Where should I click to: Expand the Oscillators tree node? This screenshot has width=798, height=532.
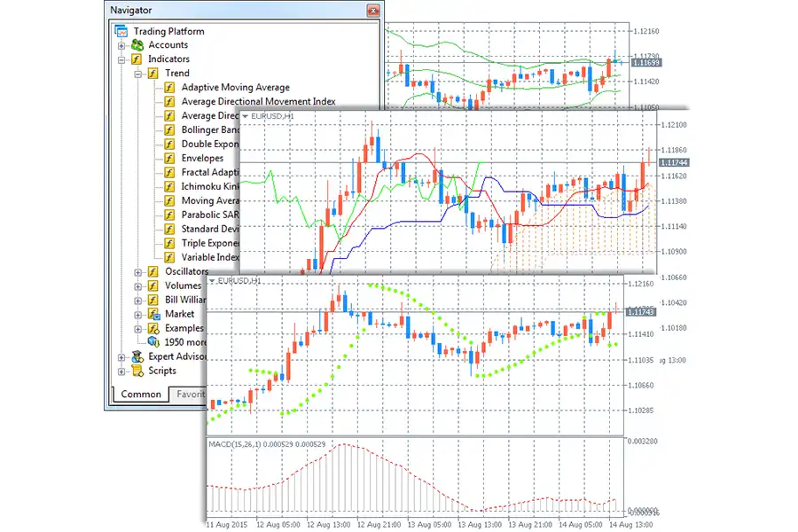coord(137,273)
